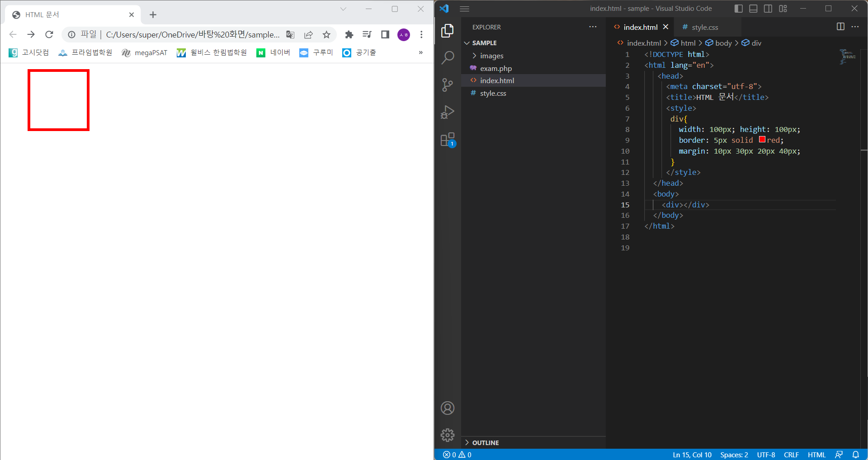The width and height of the screenshot is (868, 460).
Task: Visit the megaPSAT bookmark
Action: [151, 52]
